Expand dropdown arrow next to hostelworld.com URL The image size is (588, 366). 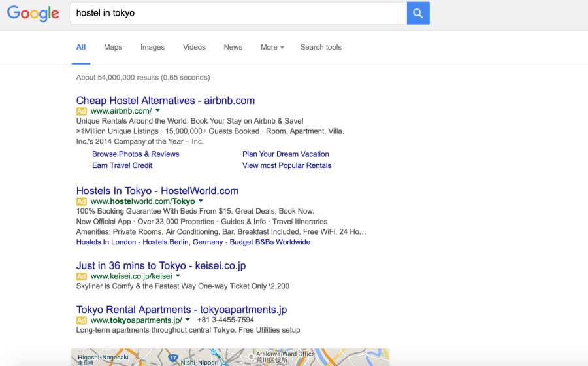click(x=201, y=201)
